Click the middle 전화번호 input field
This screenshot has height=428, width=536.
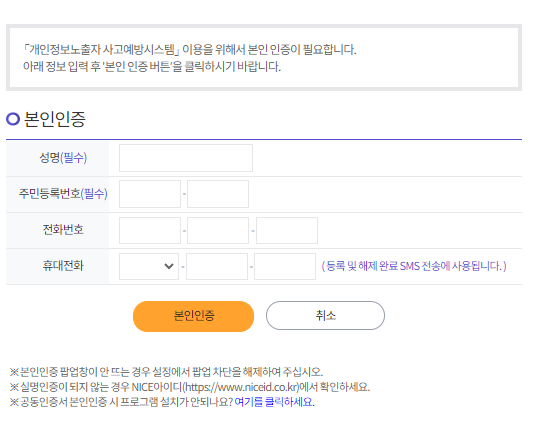(x=218, y=230)
